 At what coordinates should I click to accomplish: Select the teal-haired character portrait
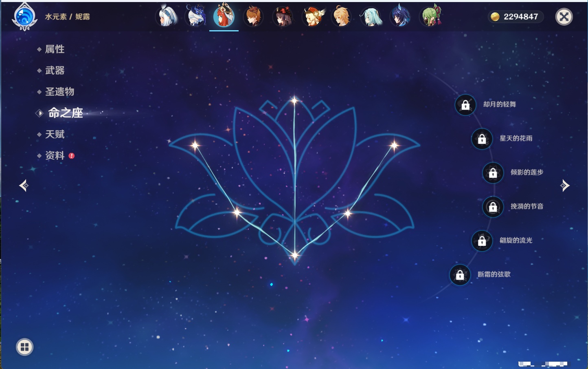[371, 17]
